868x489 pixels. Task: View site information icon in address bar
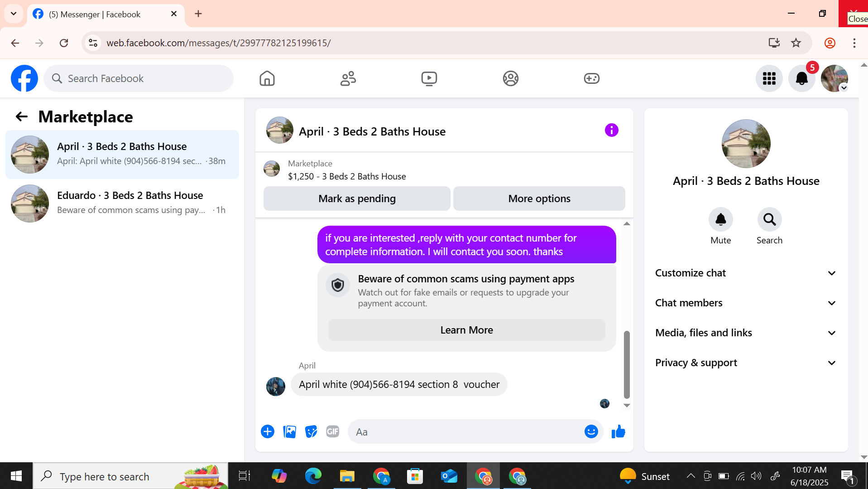click(93, 43)
